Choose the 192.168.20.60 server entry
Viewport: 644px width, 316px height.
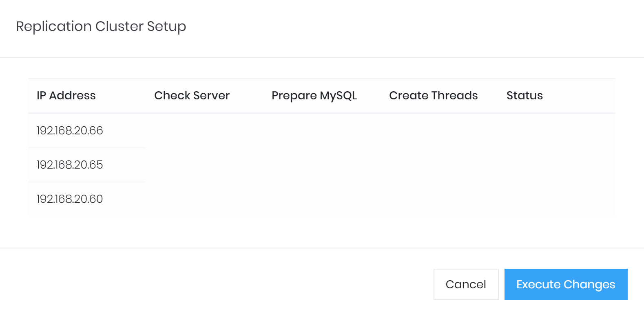70,199
